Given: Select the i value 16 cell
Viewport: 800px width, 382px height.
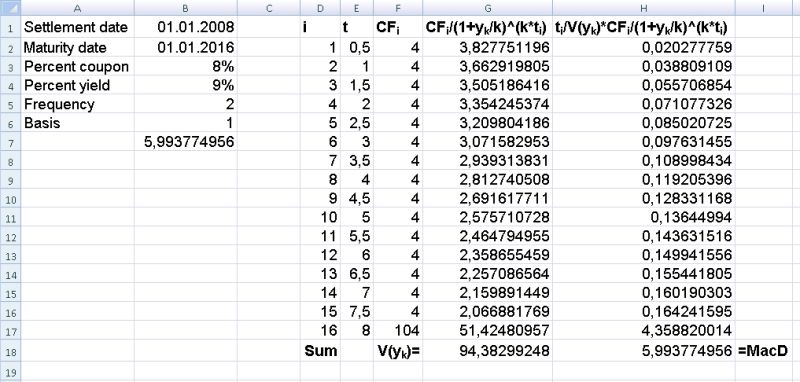Looking at the screenshot, I should click(320, 330).
